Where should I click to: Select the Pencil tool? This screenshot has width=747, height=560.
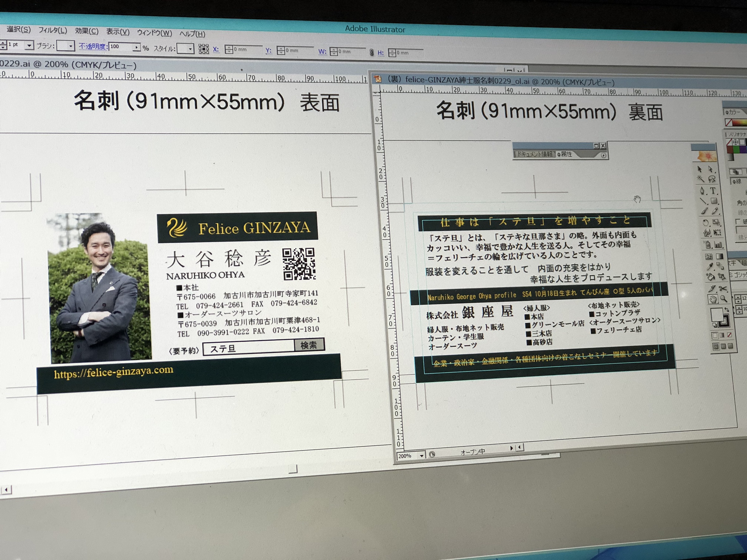click(x=715, y=211)
